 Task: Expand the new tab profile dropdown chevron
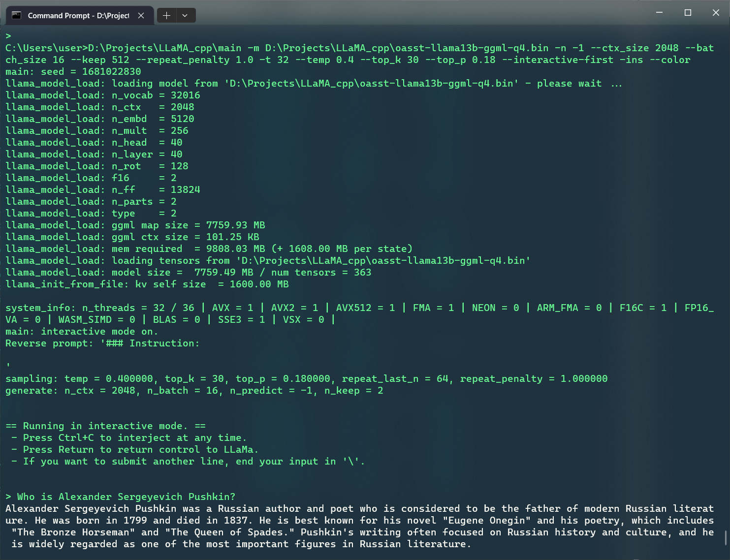[x=185, y=15]
